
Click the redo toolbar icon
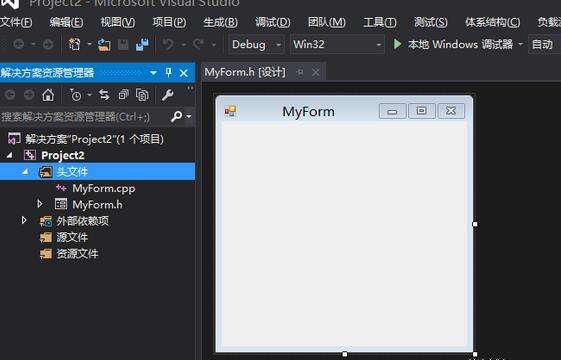[x=199, y=44]
